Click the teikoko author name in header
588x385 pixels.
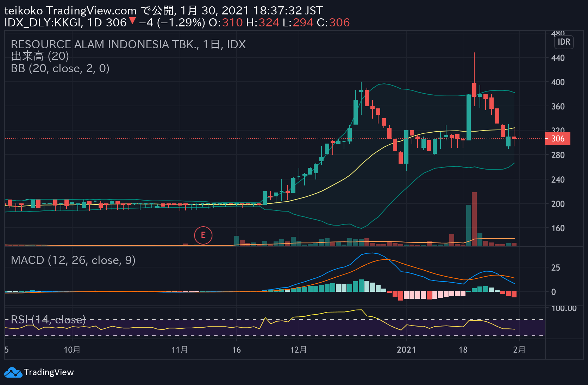coord(24,11)
